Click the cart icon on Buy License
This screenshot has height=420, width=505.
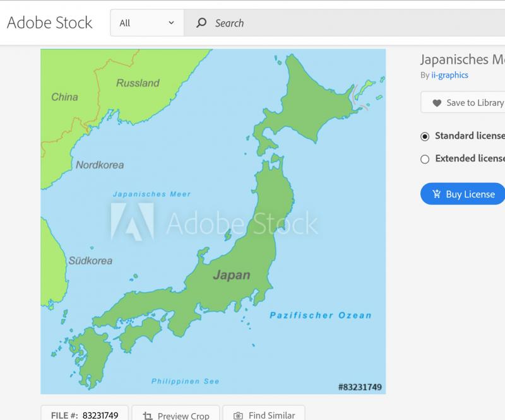tap(436, 194)
